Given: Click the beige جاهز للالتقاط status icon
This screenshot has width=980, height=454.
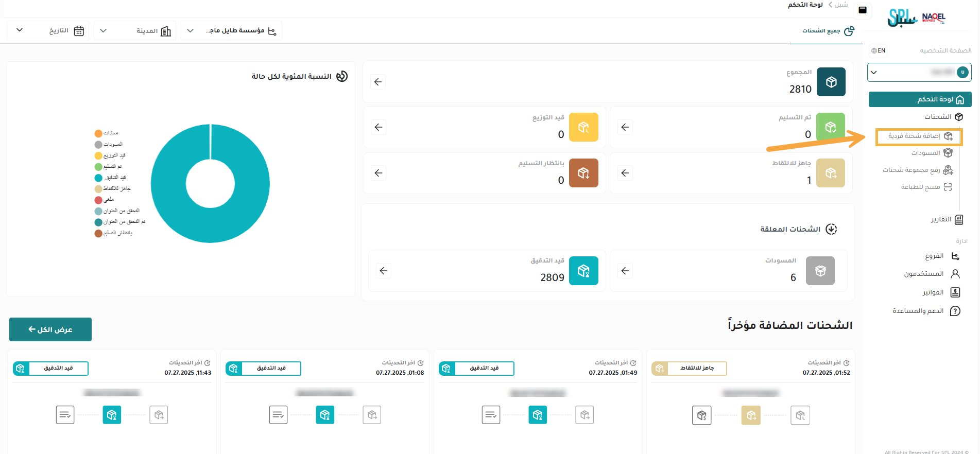Looking at the screenshot, I should [x=830, y=173].
